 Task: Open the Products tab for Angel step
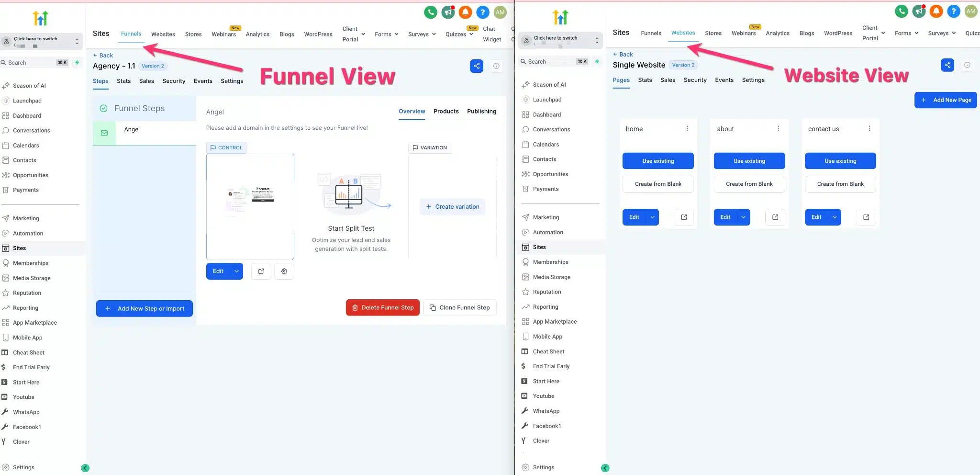(x=446, y=111)
